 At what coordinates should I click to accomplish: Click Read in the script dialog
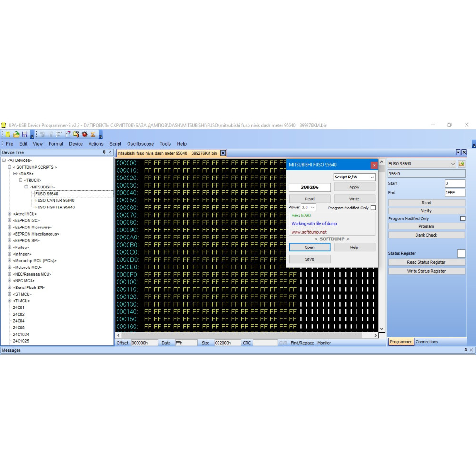(x=310, y=199)
